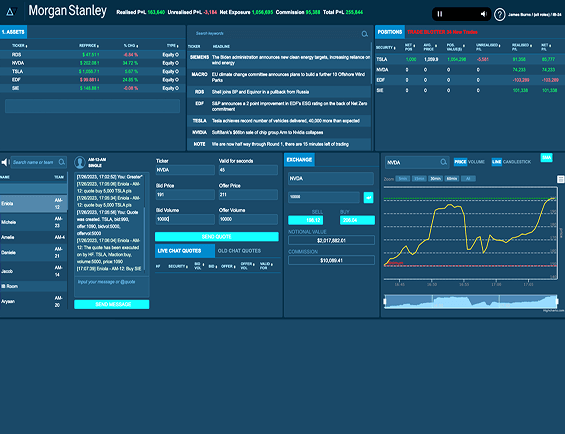Click the cyan BUY price button
The height and width of the screenshot is (434, 565).
pos(357,220)
